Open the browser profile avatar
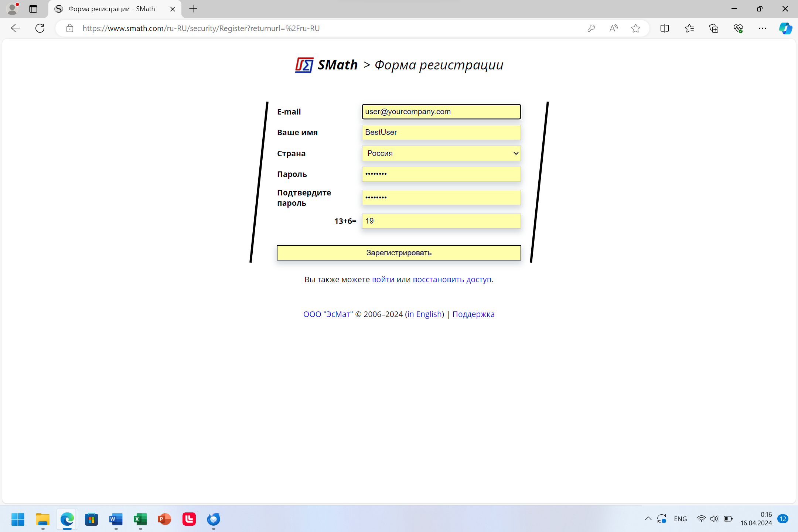The height and width of the screenshot is (532, 798). (13, 9)
